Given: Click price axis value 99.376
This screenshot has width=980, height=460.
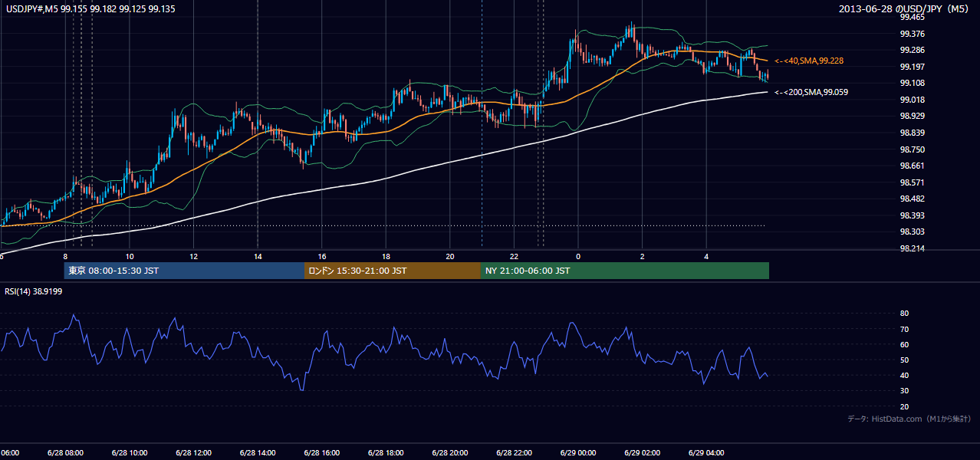Looking at the screenshot, I should pyautogui.click(x=912, y=34).
